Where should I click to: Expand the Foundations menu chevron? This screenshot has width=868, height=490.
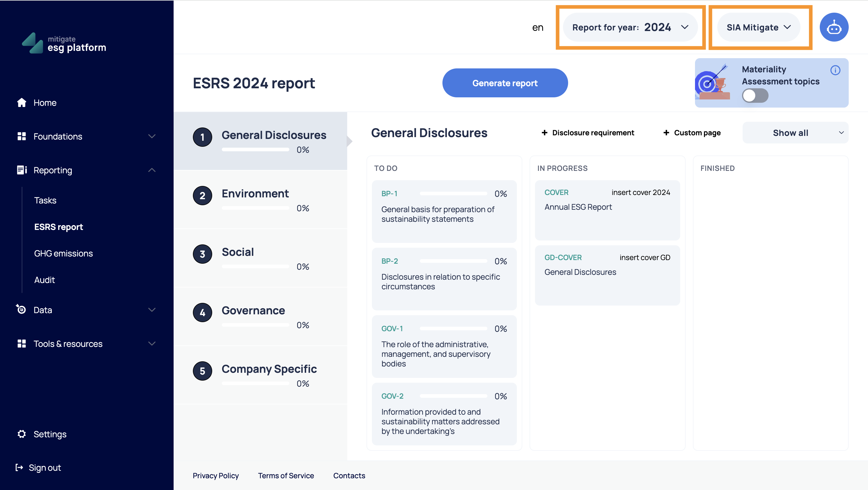click(x=152, y=136)
